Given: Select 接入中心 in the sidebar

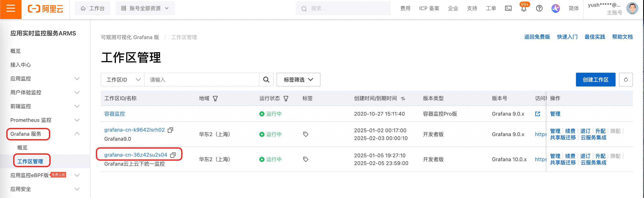Looking at the screenshot, I should (x=21, y=65).
